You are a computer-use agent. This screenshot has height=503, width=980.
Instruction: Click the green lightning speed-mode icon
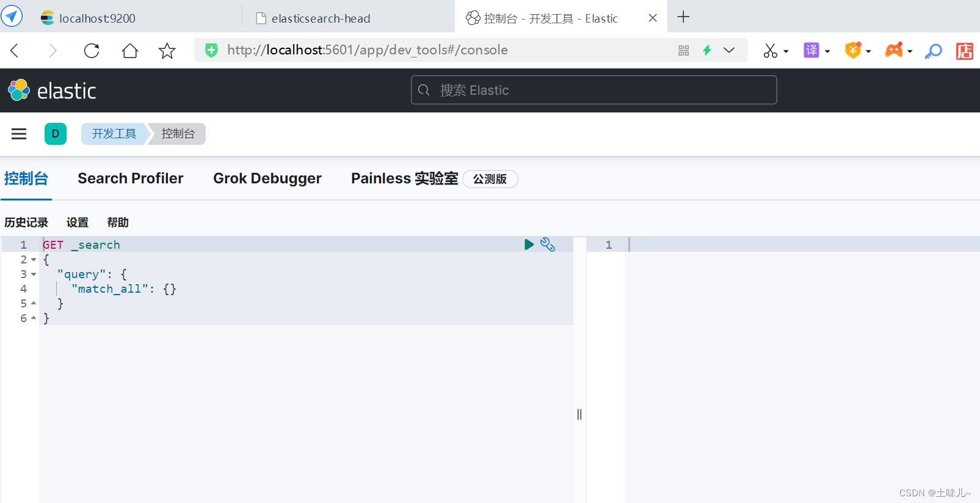coord(707,50)
